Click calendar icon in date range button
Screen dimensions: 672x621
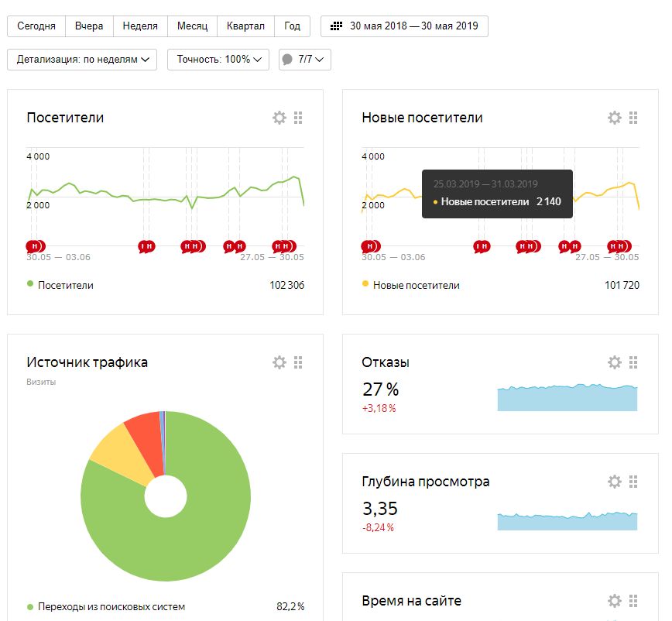(337, 26)
